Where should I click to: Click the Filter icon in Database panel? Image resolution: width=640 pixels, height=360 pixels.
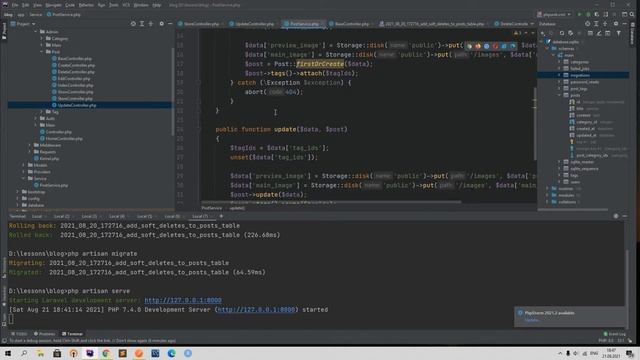[618, 33]
